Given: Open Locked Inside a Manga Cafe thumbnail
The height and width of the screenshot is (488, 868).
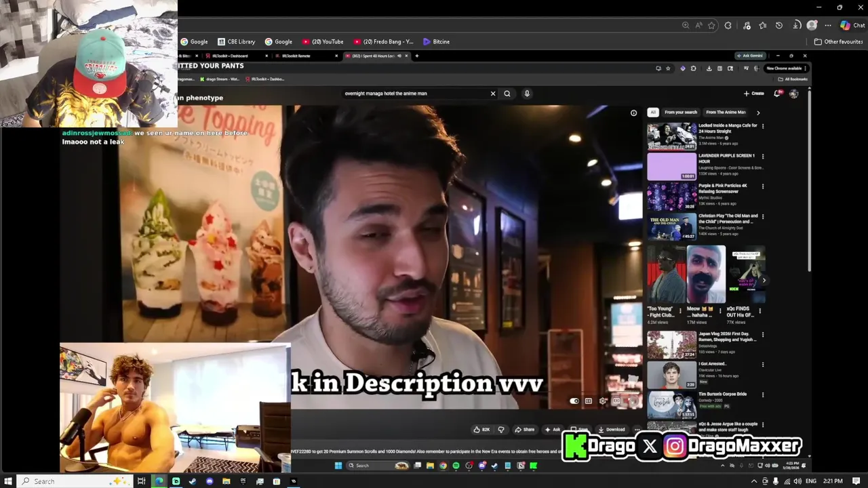Looking at the screenshot, I should [x=671, y=136].
